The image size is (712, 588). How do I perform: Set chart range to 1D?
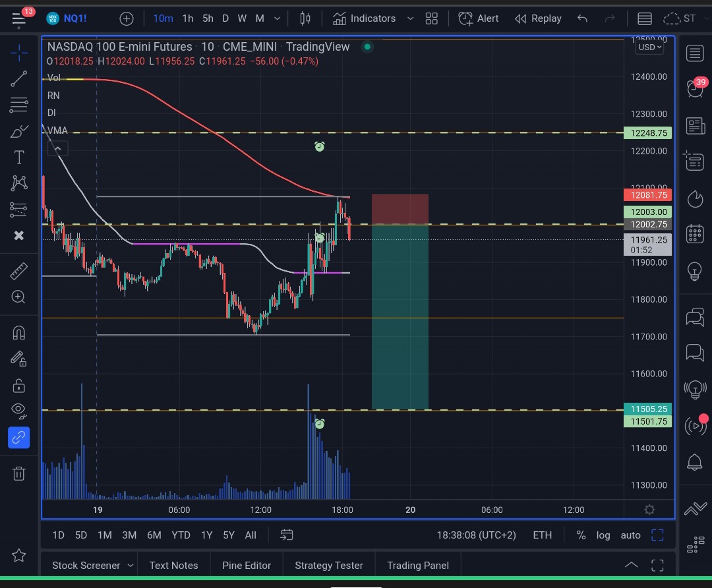(x=59, y=535)
